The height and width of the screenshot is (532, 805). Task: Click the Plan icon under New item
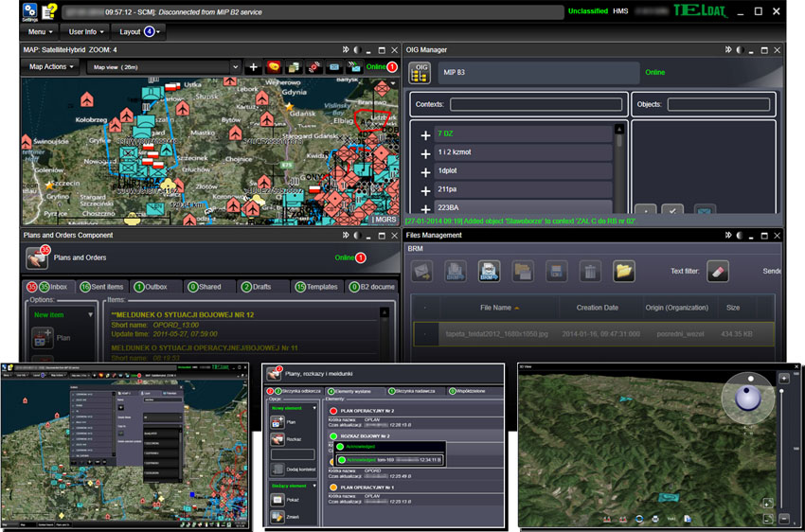click(x=41, y=338)
